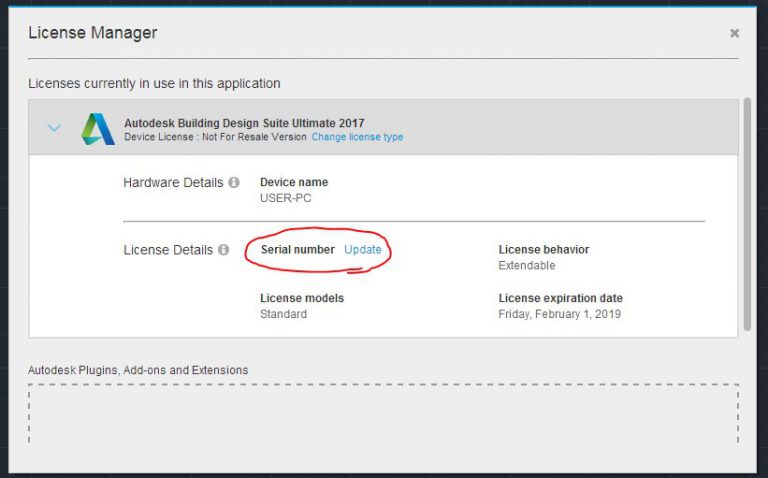Screen dimensions: 768x478
Task: Click the Autodesk logo icon
Action: [98, 129]
